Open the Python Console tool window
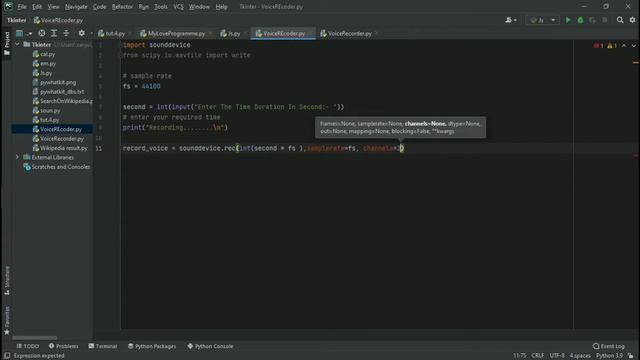Screen dimensions: 640x360 (x=211, y=346)
